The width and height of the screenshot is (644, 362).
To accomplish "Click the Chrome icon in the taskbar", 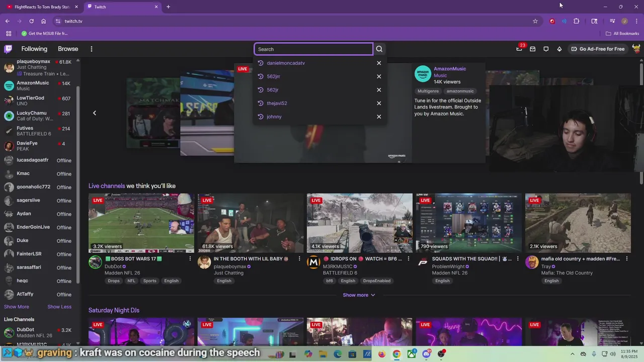I will [x=397, y=354].
